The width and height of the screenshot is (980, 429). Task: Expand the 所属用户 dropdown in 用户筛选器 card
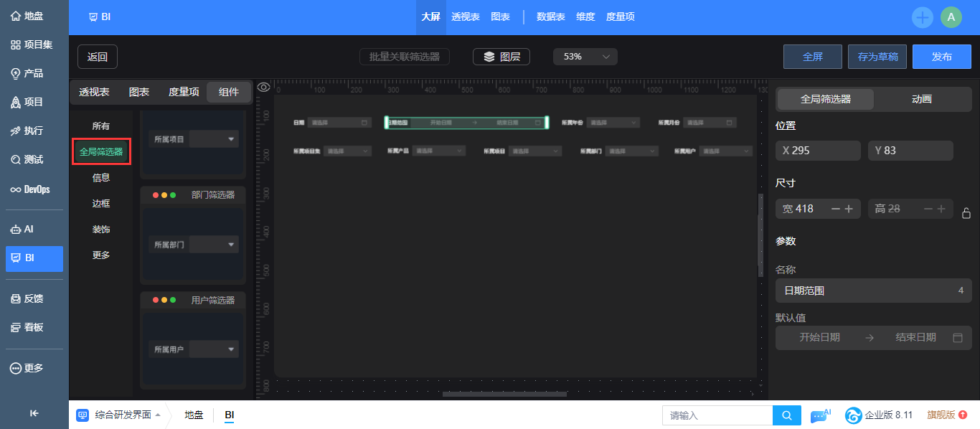pos(215,349)
